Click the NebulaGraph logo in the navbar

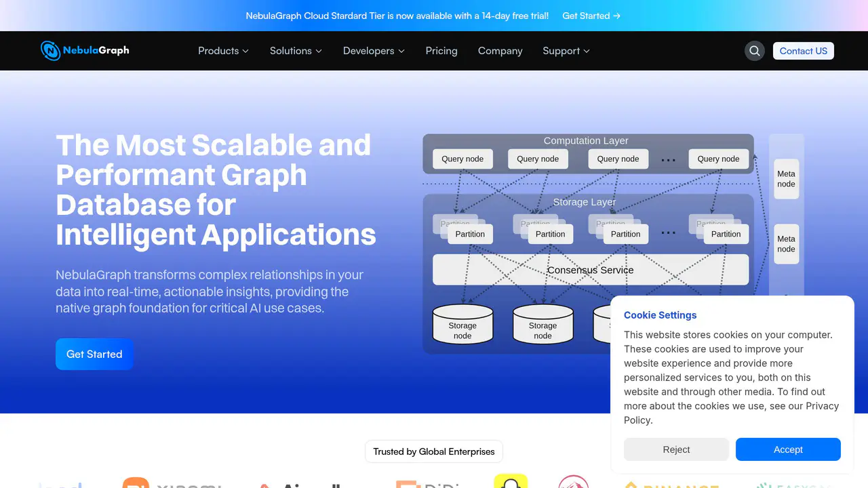click(85, 50)
